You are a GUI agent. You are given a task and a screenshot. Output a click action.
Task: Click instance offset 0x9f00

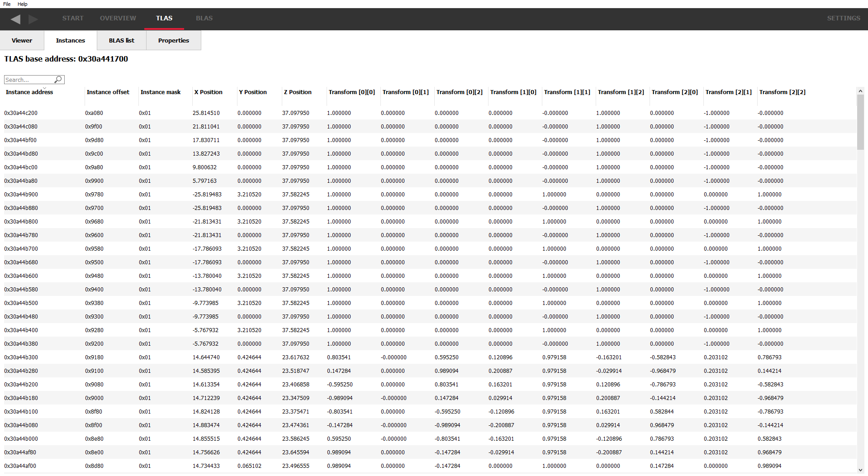coord(94,127)
